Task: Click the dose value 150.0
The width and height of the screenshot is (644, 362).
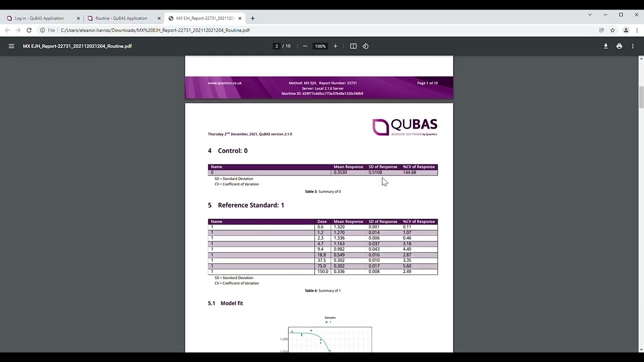Action: click(x=323, y=271)
